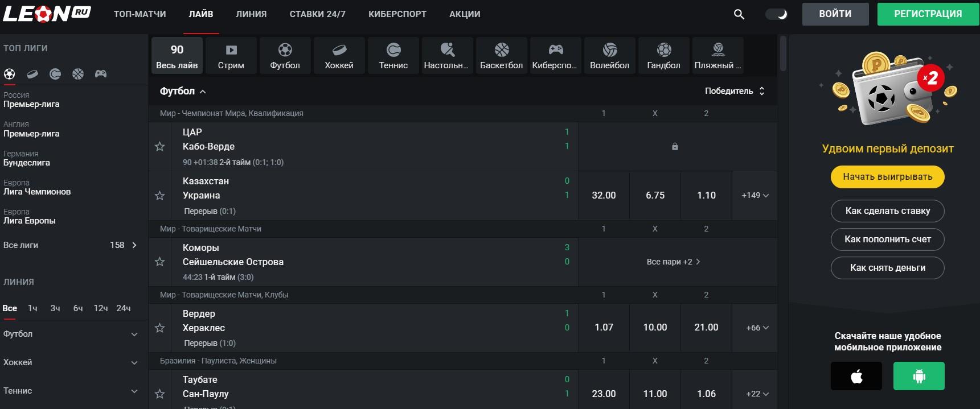Download the iOS app via Apple button
Screen dimensions: 980x409
pyautogui.click(x=856, y=376)
